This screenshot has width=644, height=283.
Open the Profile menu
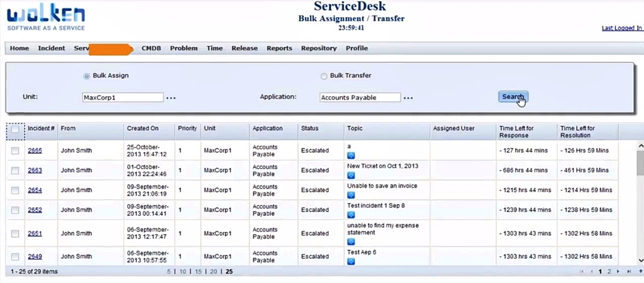click(357, 48)
